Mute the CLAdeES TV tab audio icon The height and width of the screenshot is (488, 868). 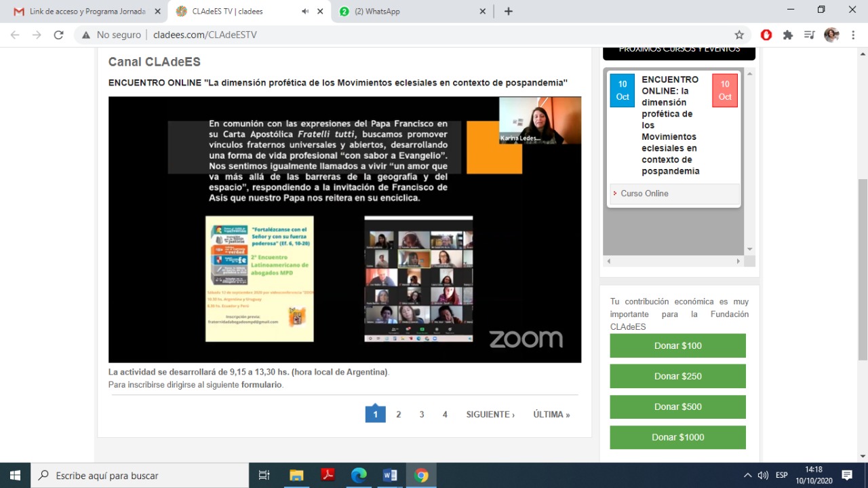click(305, 12)
